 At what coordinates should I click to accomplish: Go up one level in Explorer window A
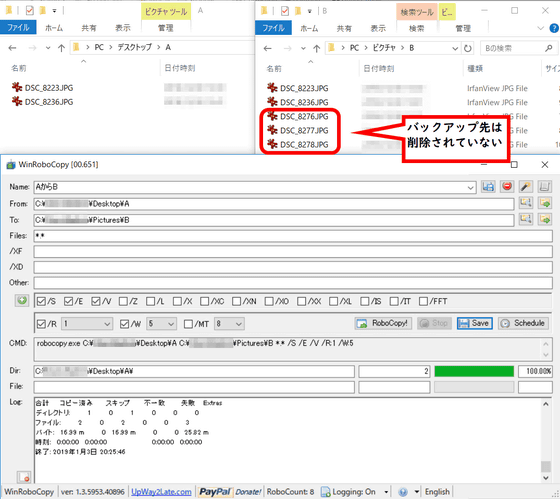tap(61, 48)
